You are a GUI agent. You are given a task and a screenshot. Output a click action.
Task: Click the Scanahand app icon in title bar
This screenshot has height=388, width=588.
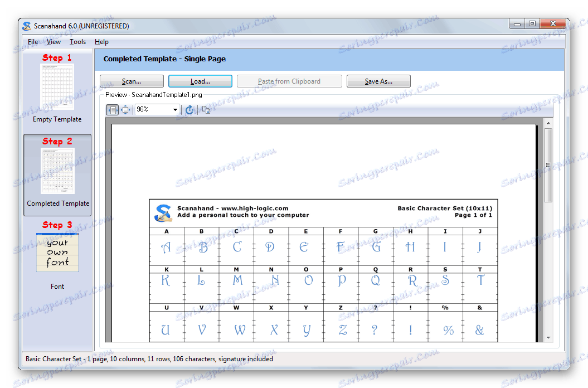[x=27, y=26]
